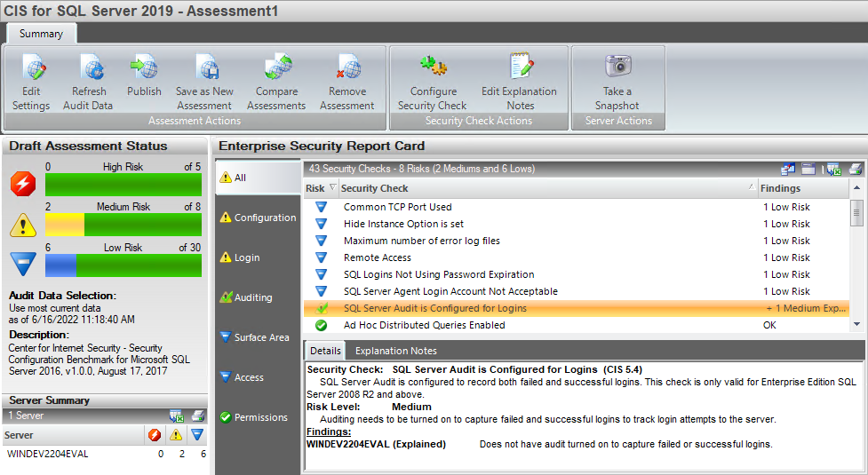Click explained check icon of SQL Server Audit row
This screenshot has width=868, height=475.
[321, 308]
